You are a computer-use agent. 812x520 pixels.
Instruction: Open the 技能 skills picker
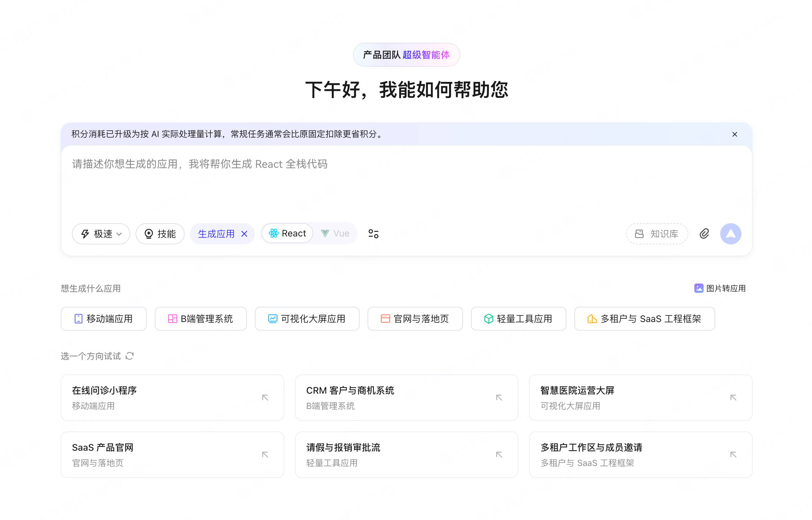pyautogui.click(x=160, y=234)
